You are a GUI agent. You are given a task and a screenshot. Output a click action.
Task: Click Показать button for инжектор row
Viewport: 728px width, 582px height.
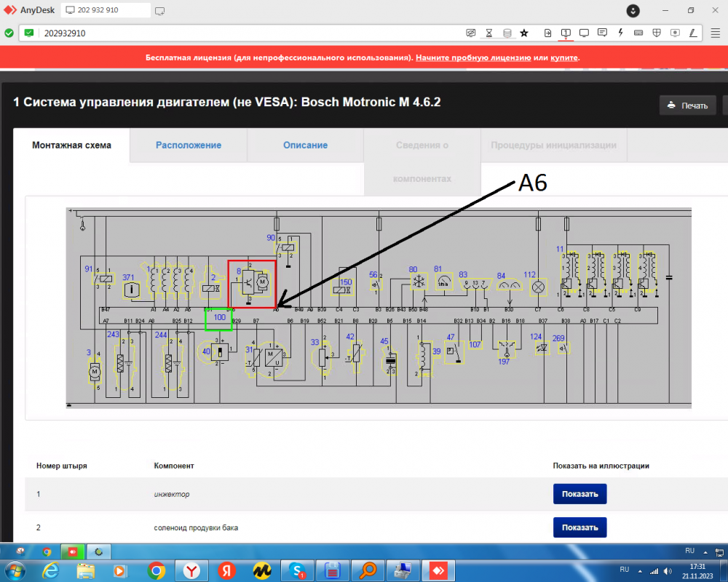[x=579, y=494]
